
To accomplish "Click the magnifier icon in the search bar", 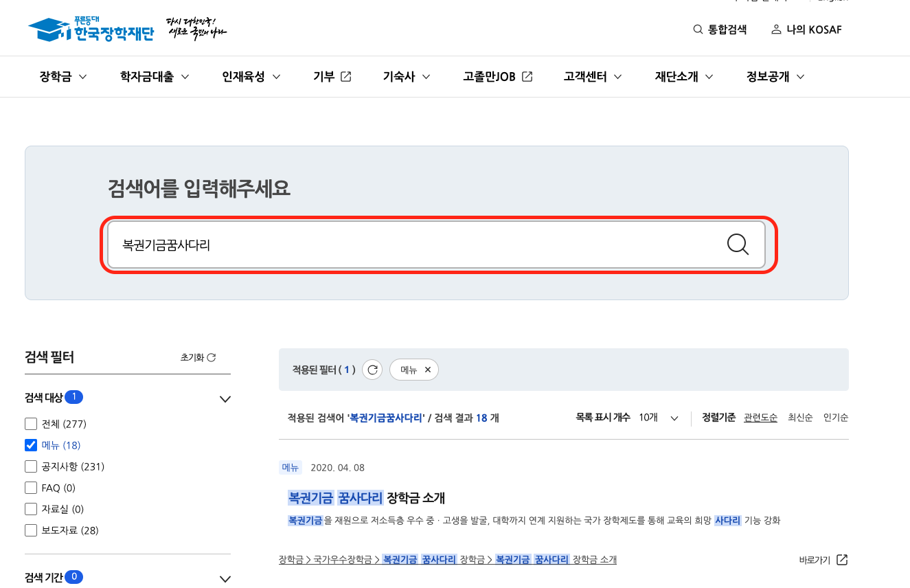I will click(x=738, y=244).
